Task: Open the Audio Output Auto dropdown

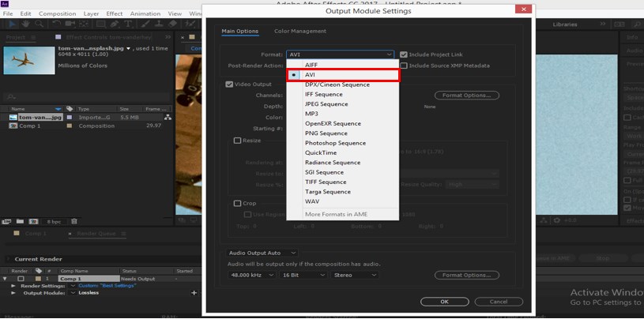Action: tap(262, 253)
